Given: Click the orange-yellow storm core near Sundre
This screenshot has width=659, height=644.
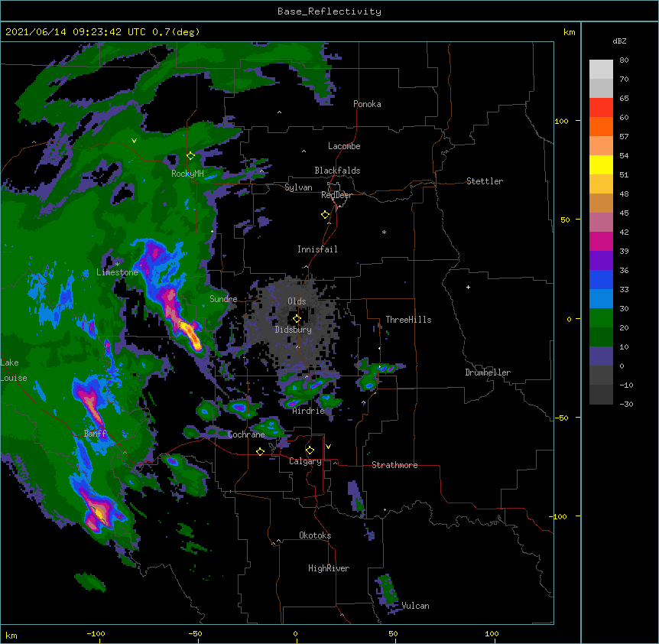Looking at the screenshot, I should (x=191, y=334).
